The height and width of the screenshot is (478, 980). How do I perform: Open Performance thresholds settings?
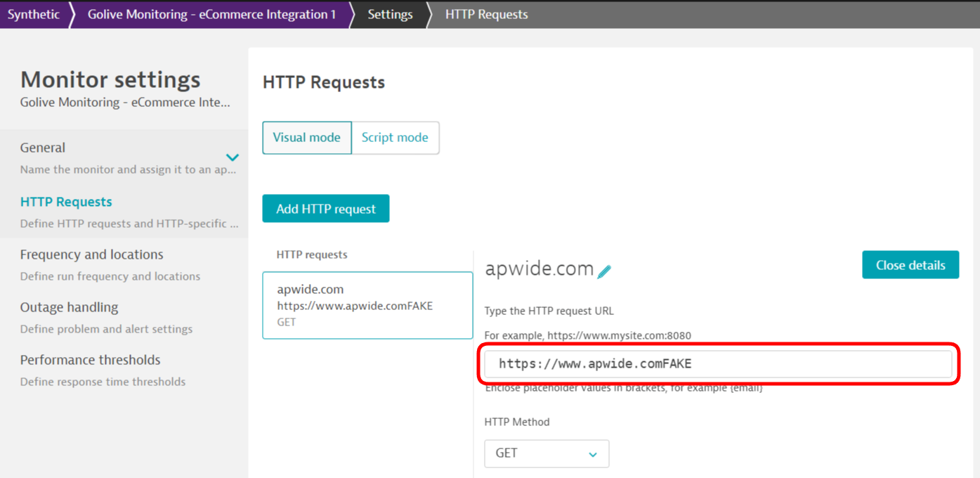pos(90,360)
